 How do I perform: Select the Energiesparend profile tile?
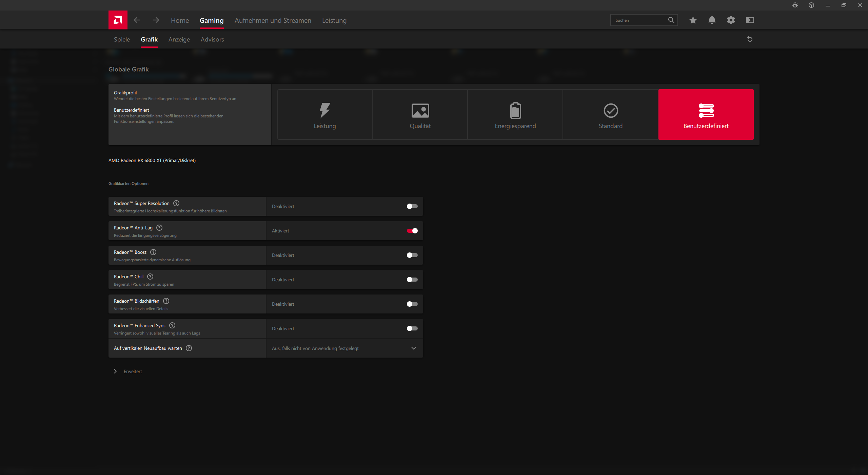pos(515,115)
